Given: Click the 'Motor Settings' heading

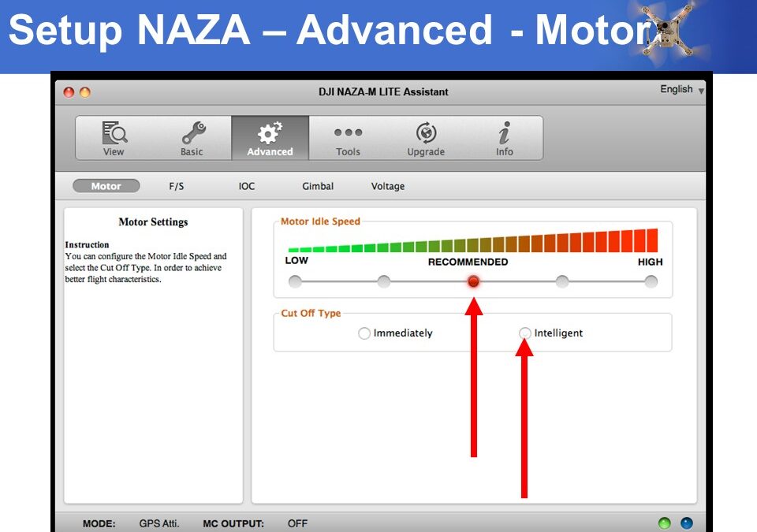Looking at the screenshot, I should 153,222.
